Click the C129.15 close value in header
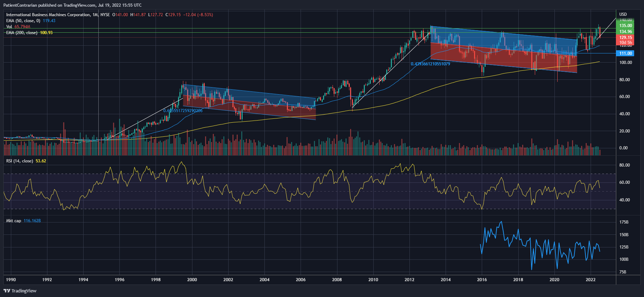 click(173, 15)
